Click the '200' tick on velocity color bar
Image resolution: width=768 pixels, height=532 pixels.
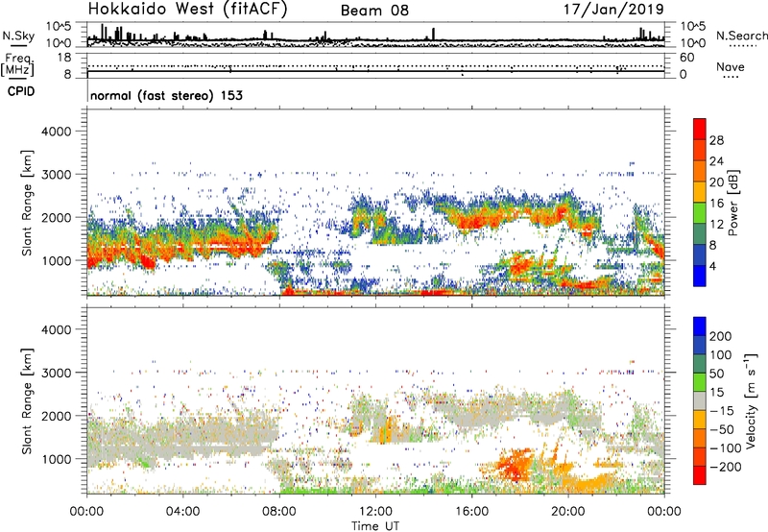pyautogui.click(x=721, y=336)
